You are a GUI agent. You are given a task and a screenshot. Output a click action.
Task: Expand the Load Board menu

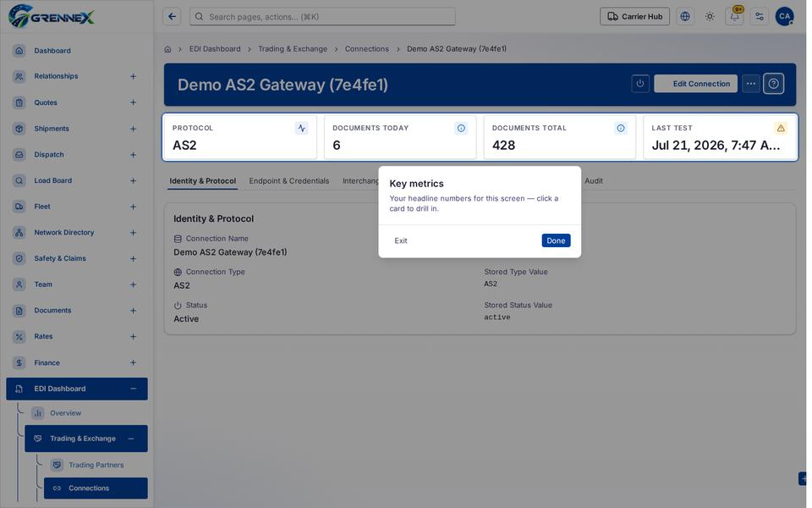click(133, 180)
